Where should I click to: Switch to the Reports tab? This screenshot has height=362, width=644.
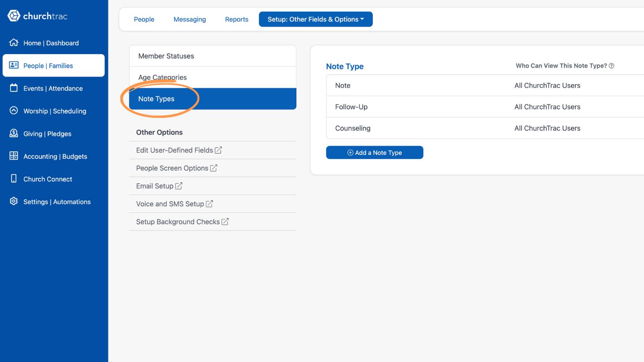[x=237, y=19]
